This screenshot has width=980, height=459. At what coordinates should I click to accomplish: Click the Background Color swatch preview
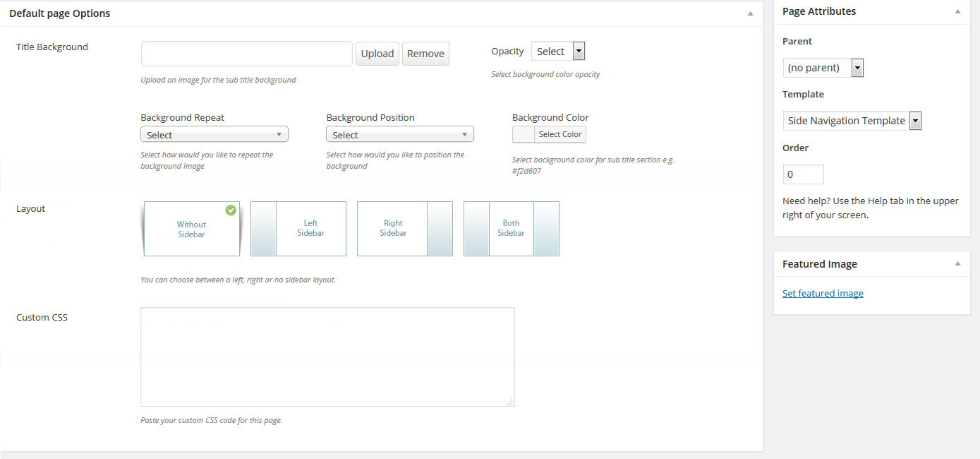tap(524, 134)
